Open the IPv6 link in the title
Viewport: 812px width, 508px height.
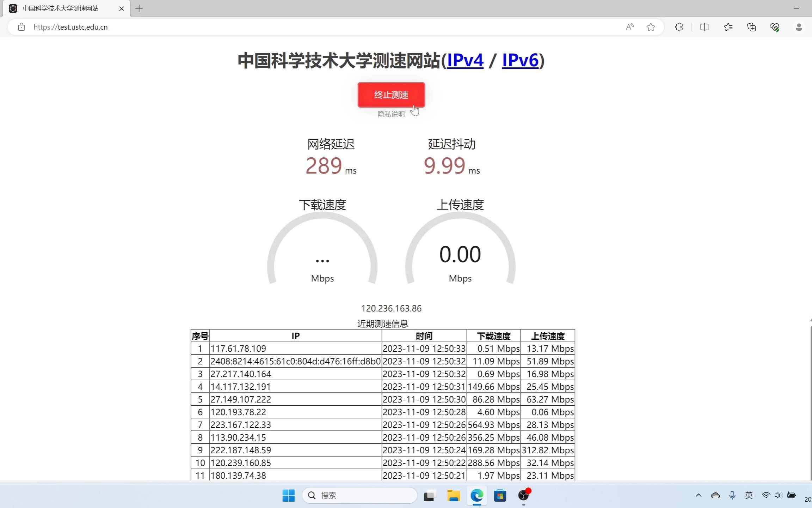pos(520,60)
